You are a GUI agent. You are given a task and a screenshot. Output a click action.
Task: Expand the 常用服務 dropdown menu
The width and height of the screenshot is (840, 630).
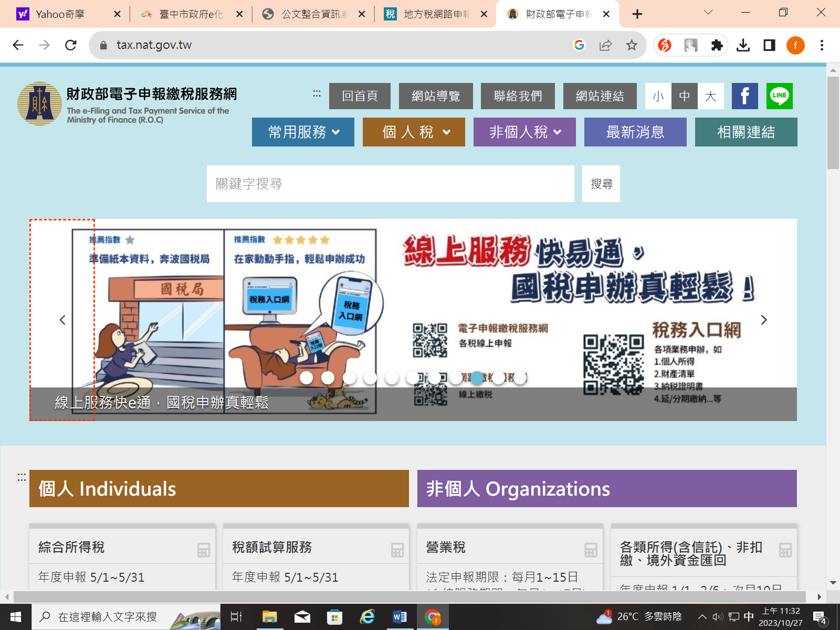[303, 132]
